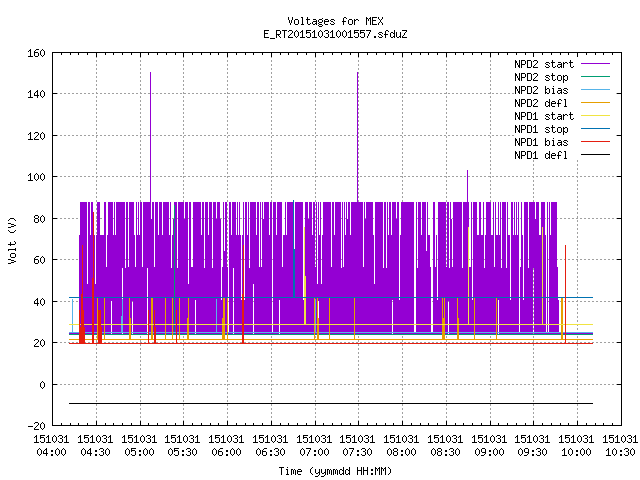Click the 'Volt (V)' y-axis label
This screenshot has height=480, width=640.
tap(12, 240)
